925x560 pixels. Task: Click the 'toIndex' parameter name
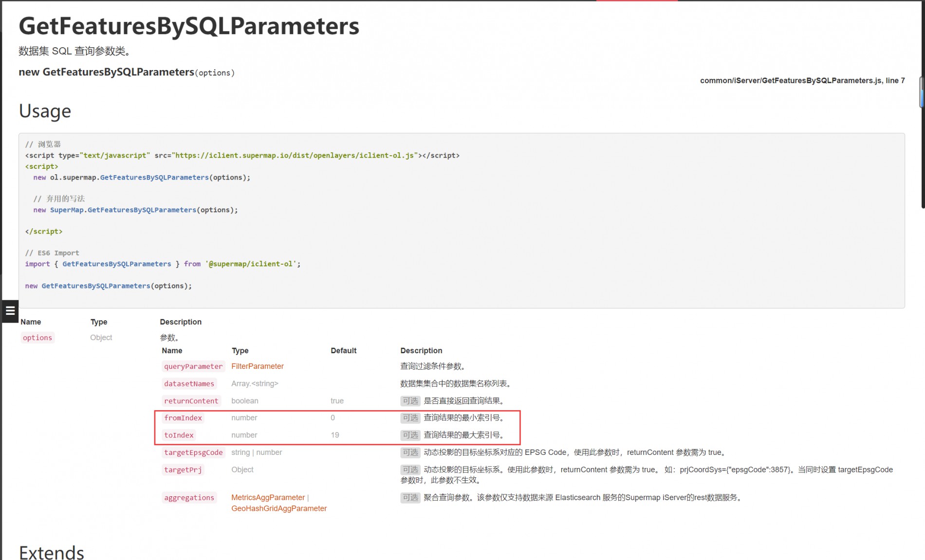pos(179,435)
